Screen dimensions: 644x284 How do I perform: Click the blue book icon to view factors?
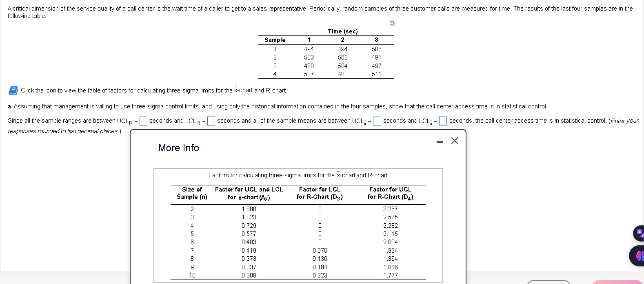click(x=12, y=90)
